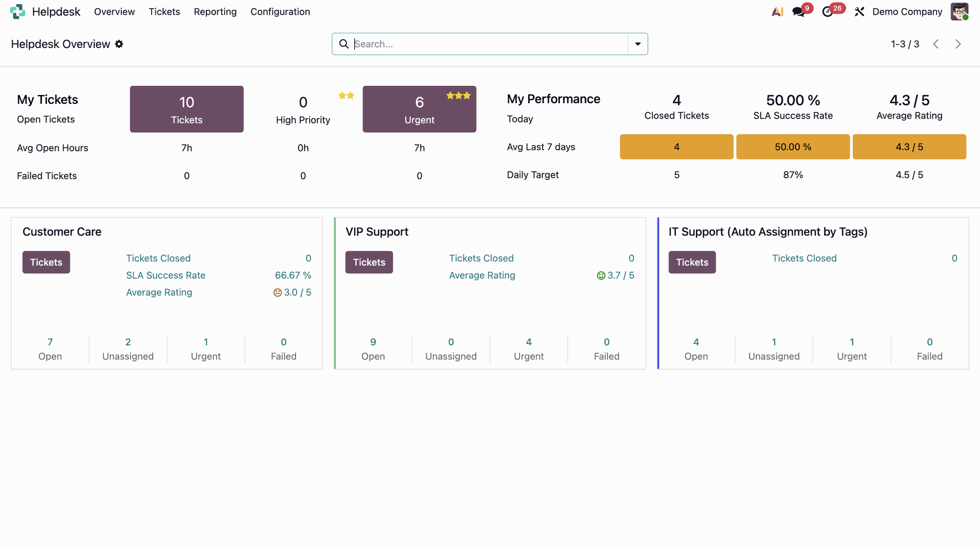Open the Demo Company switcher

click(x=907, y=11)
